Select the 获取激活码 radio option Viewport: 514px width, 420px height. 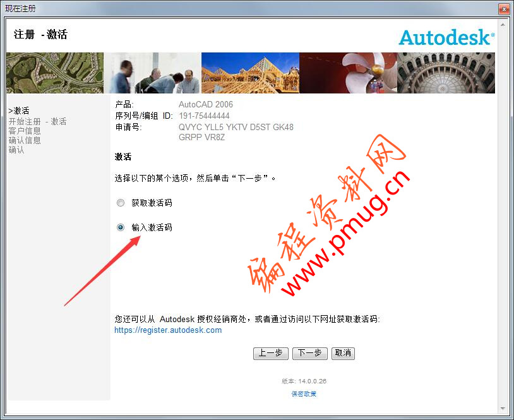tap(121, 203)
